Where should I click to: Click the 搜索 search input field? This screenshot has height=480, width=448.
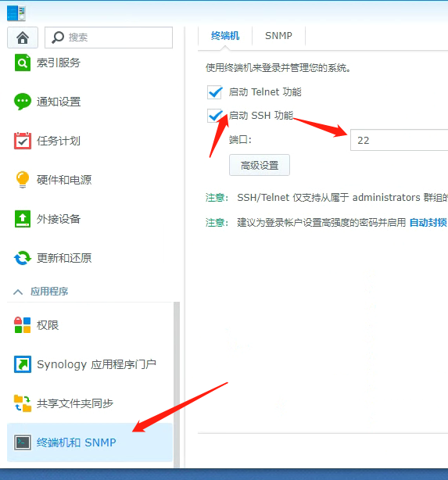109,38
